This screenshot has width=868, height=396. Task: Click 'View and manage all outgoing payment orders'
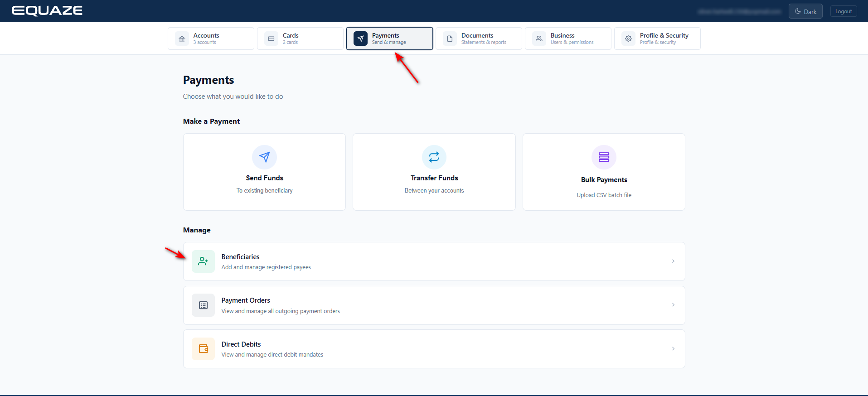click(281, 311)
